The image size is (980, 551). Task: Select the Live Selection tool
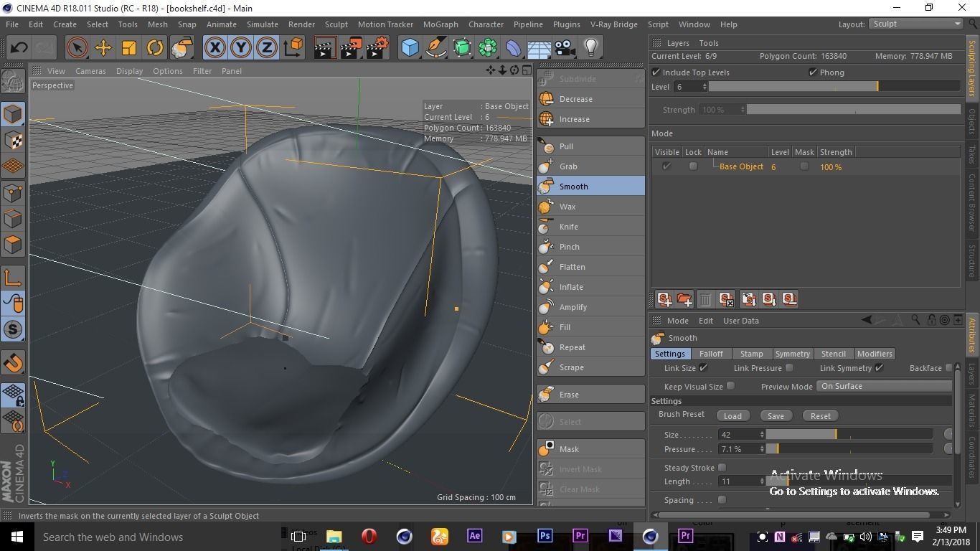77,48
